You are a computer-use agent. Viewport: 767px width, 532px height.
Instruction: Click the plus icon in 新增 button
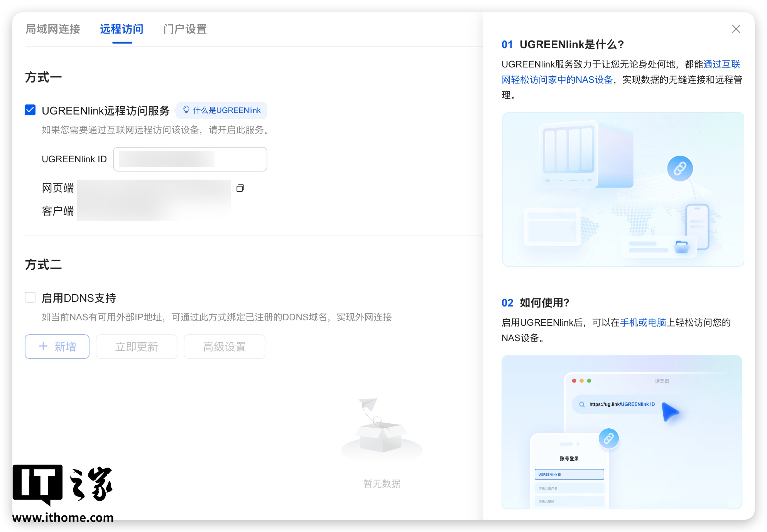(43, 346)
